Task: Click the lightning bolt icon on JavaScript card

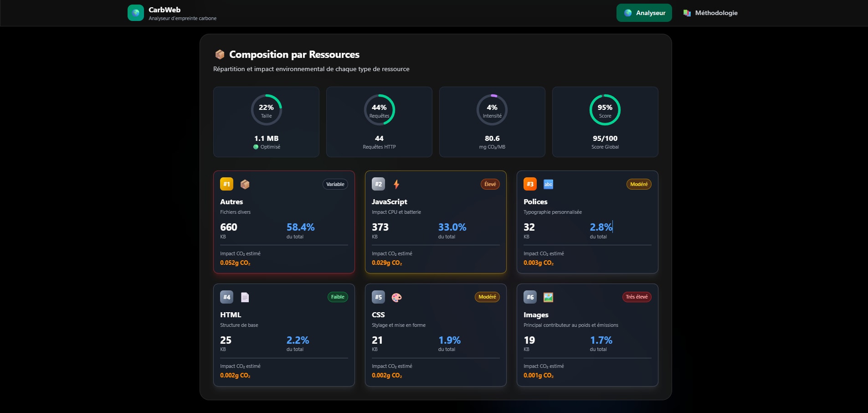Action: 396,184
